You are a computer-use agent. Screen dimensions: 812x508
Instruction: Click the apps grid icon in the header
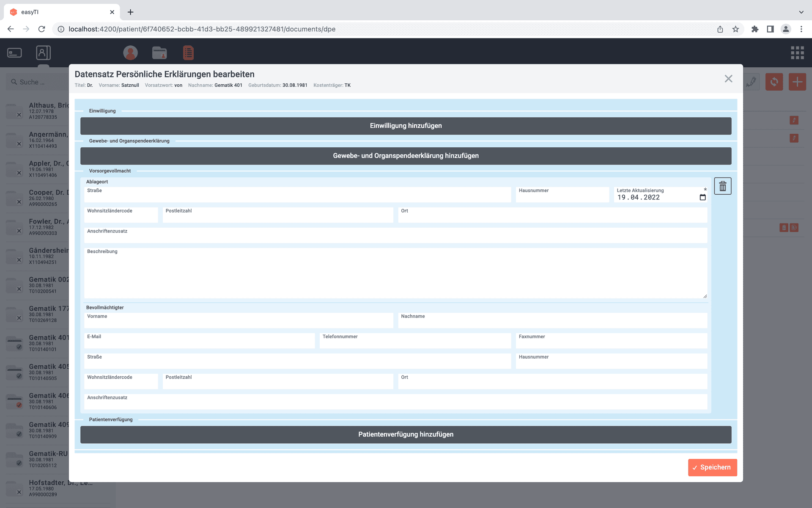coord(797,53)
